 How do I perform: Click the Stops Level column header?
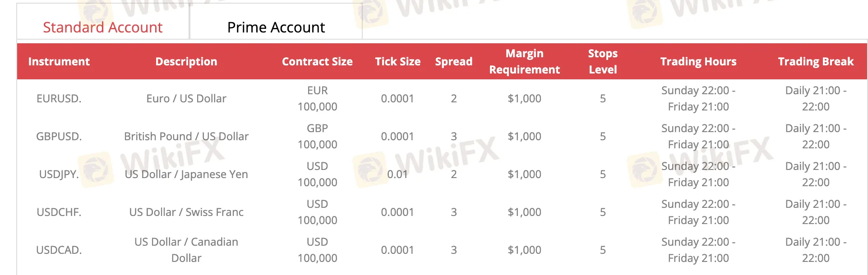[x=603, y=61]
